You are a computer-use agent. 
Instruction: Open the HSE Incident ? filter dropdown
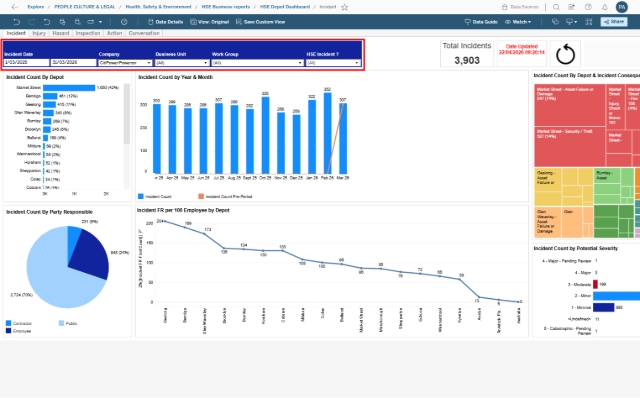click(x=333, y=63)
